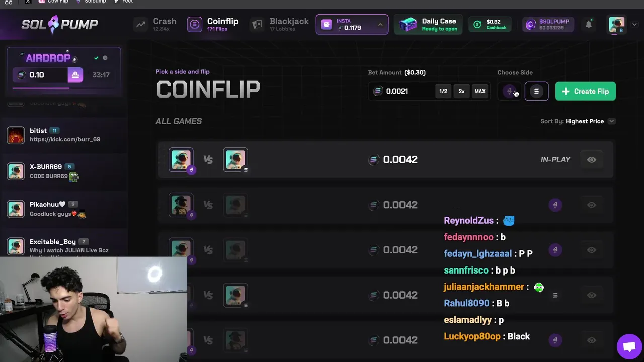Click the SOL PUMP logo
The height and width of the screenshot is (362, 644).
tap(59, 24)
